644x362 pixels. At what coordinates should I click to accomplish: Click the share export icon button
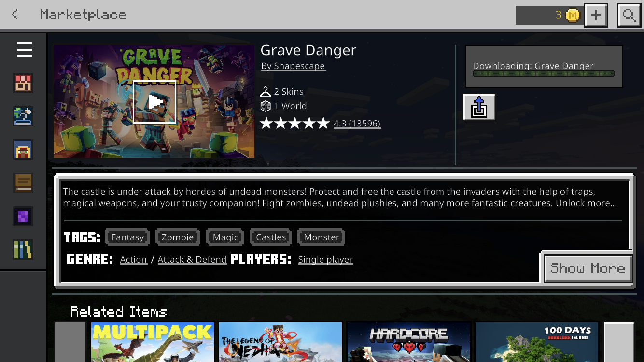click(x=479, y=107)
